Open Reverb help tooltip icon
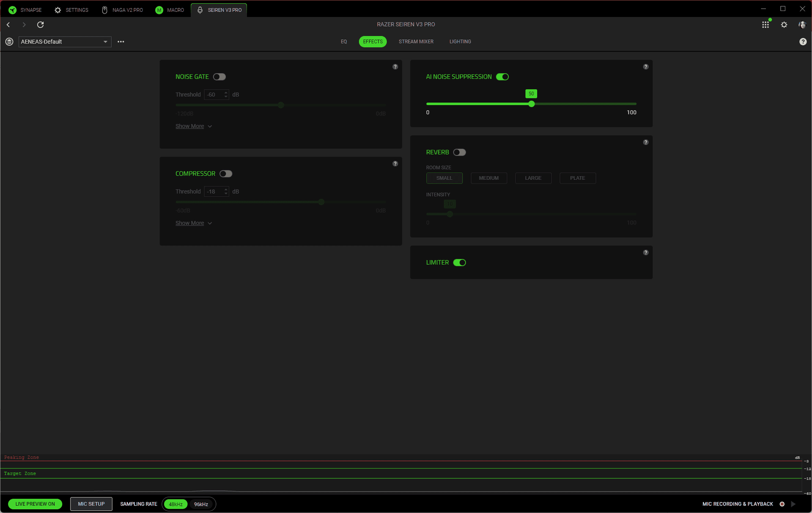The height and width of the screenshot is (513, 812). click(646, 142)
